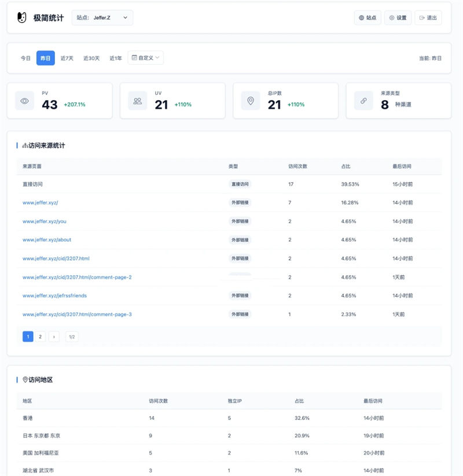This screenshot has width=463, height=476.
Task: Click the globe icon on 站点 button
Action: pos(362,18)
